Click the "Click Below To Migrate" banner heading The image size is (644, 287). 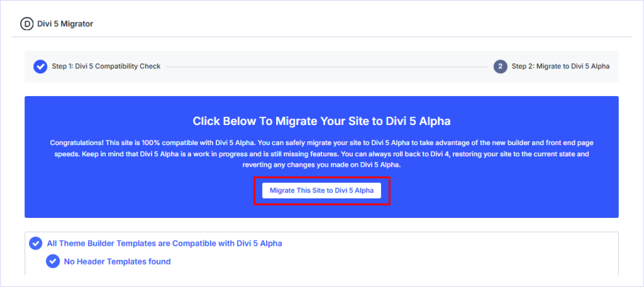(321, 121)
